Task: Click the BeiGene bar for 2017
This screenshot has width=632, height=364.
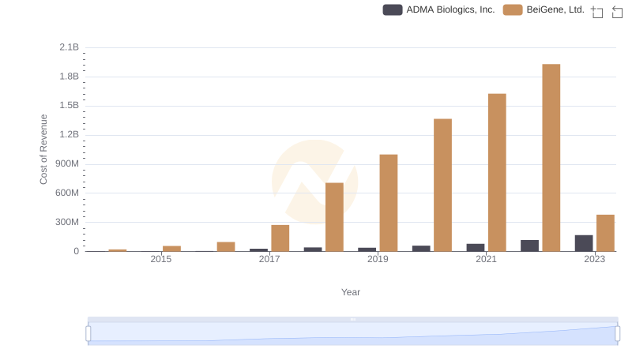Action: click(280, 238)
